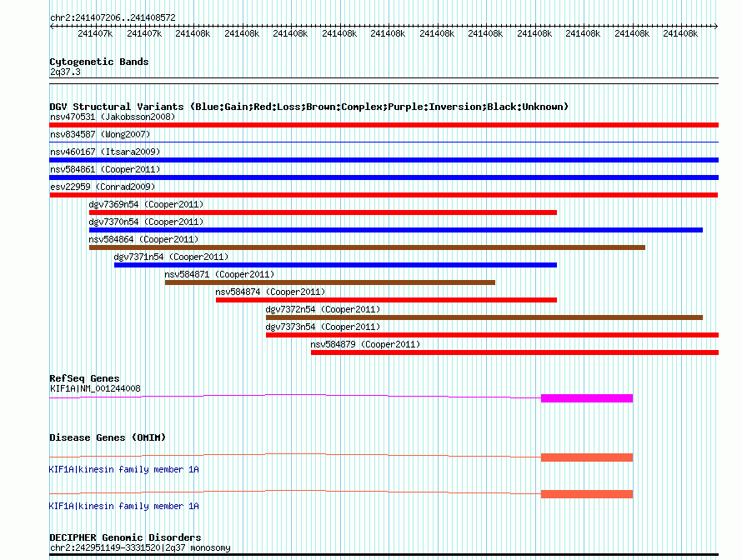The height and width of the screenshot is (560, 742).
Task: Click the label nsv460167 (Itsara2009)
Action: coord(105,152)
